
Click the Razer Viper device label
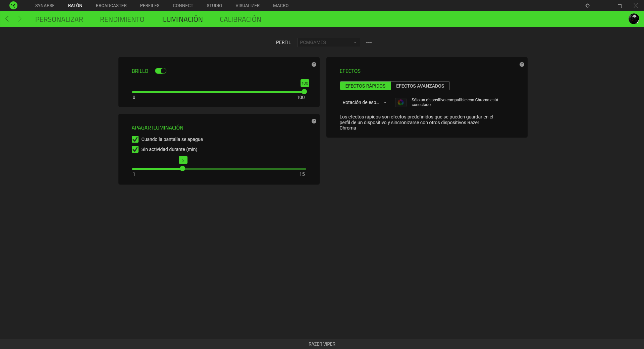point(322,344)
